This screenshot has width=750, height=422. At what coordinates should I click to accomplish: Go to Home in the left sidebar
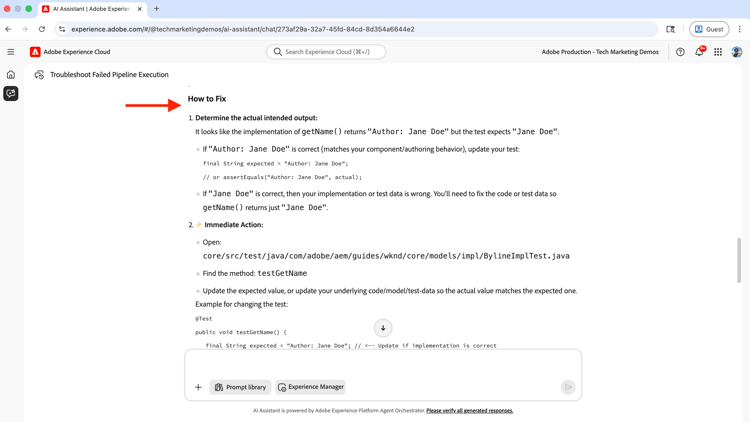click(x=11, y=75)
